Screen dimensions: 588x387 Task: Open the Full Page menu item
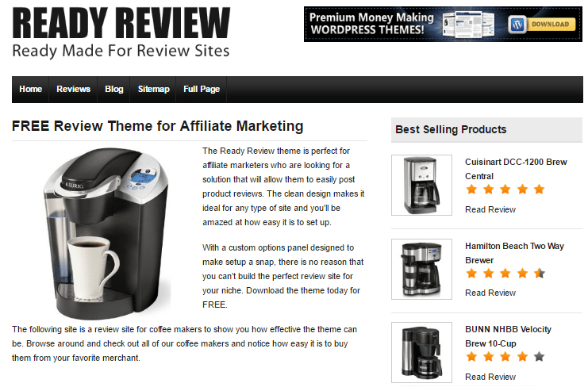coord(202,89)
